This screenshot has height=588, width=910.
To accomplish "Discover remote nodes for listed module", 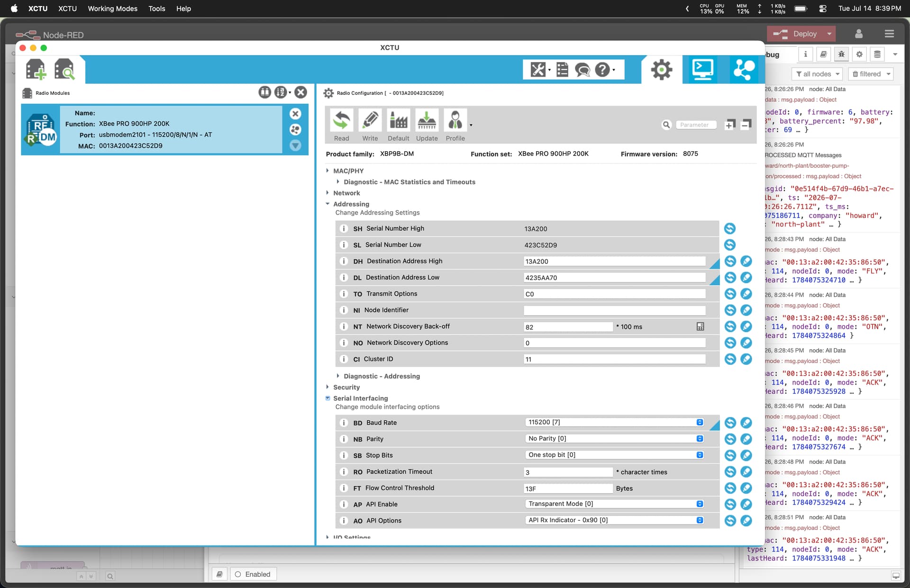I will (295, 129).
